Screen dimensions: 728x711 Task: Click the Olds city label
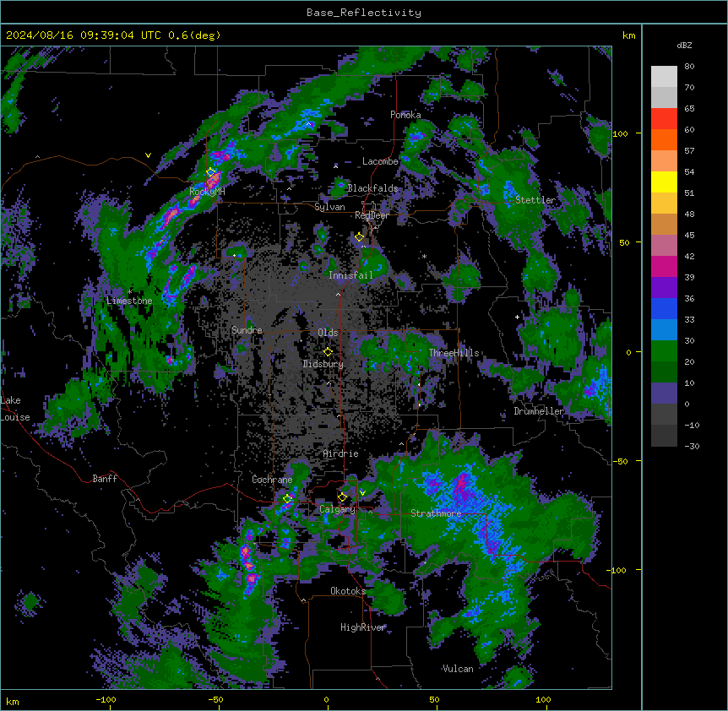coord(328,333)
